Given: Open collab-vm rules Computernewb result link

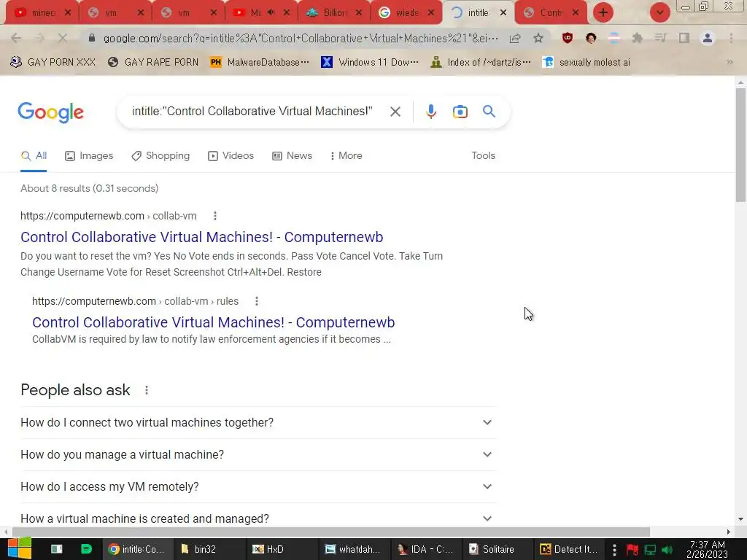Looking at the screenshot, I should click(214, 322).
